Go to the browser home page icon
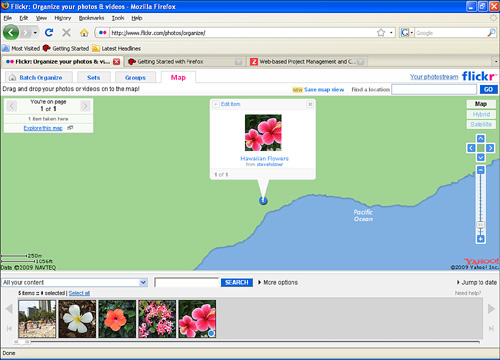The height and width of the screenshot is (360, 500). pyautogui.click(x=84, y=33)
